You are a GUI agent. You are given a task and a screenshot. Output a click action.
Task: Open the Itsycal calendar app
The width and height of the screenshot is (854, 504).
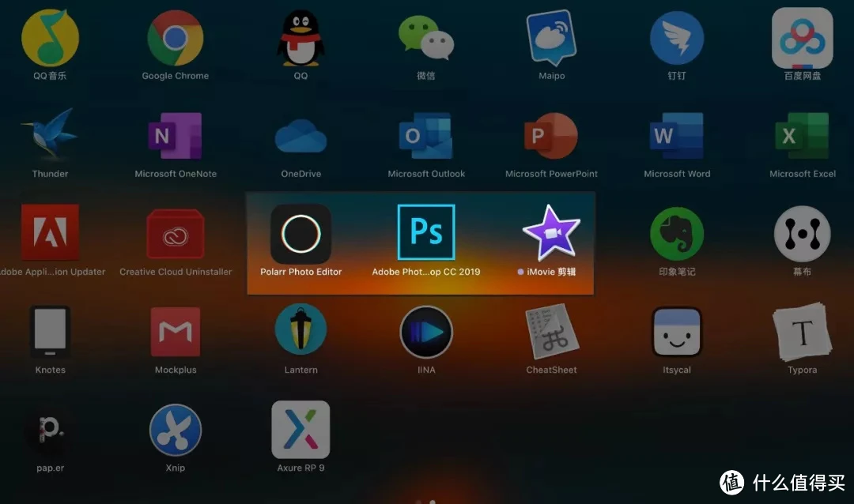coord(677,332)
